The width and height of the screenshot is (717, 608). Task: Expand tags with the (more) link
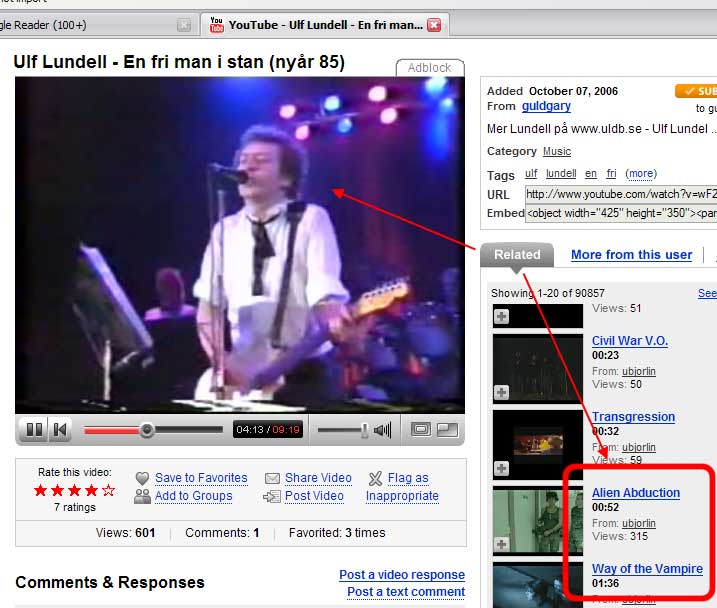[641, 174]
